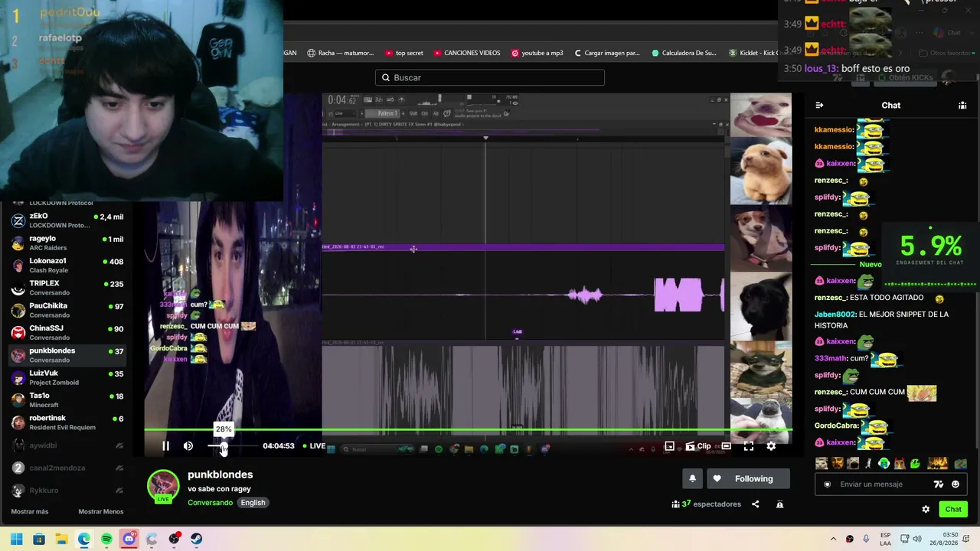Open Lokonazo1 channel in sidebar

pos(67,265)
